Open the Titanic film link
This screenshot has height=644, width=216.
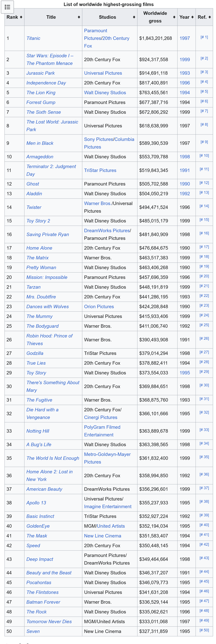pos(33,38)
